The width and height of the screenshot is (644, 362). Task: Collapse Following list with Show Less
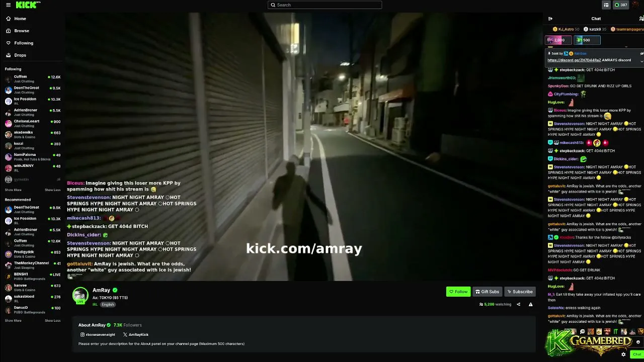pyautogui.click(x=52, y=190)
